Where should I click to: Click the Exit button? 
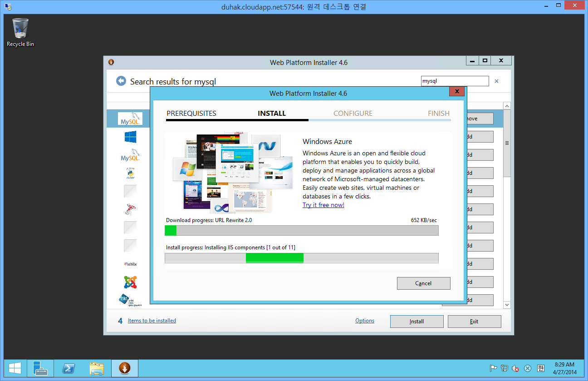[474, 322]
